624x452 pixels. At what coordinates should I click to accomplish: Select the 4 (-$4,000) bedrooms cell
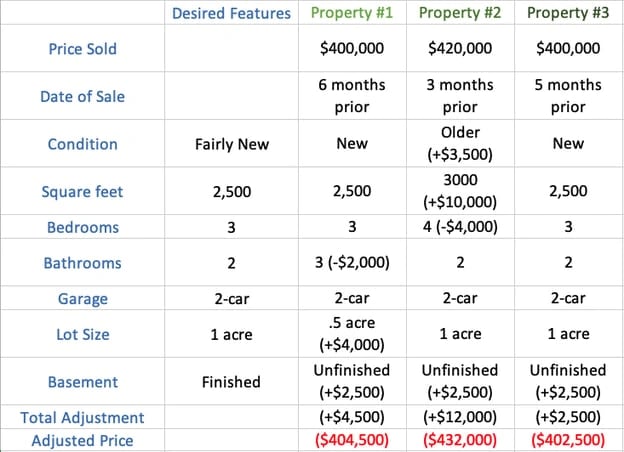coord(460,227)
